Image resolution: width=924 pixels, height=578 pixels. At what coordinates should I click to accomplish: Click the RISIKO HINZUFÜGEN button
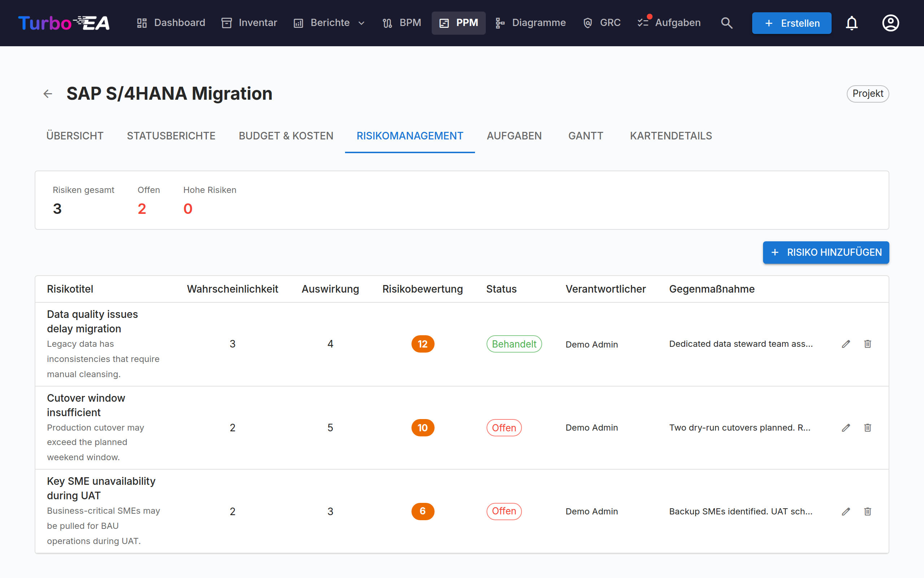[x=826, y=252]
